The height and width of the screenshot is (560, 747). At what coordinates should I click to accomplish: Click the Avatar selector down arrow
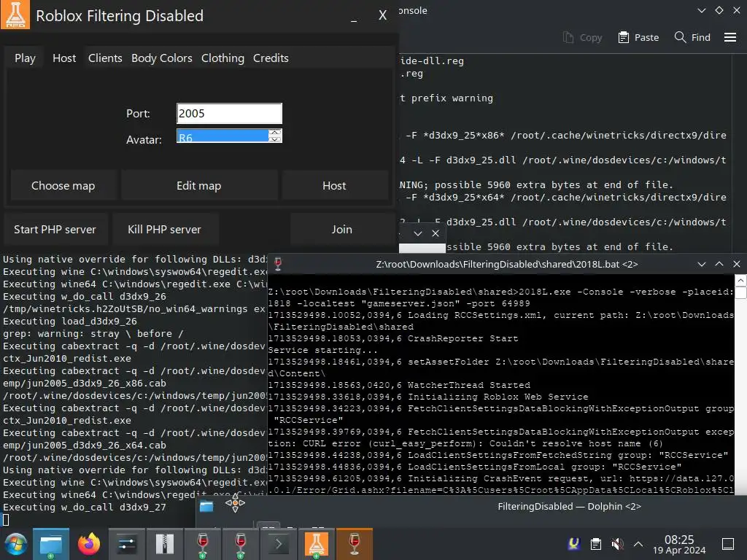275,139
